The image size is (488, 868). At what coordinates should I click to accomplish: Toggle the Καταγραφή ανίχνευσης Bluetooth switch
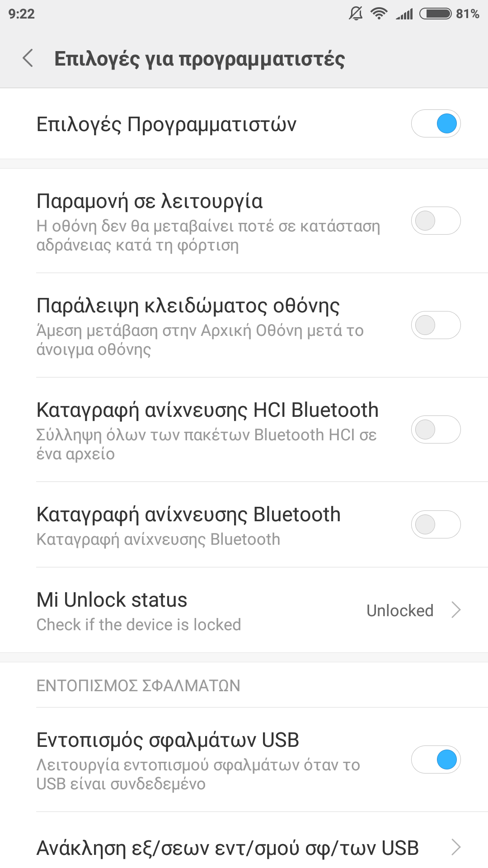(436, 524)
